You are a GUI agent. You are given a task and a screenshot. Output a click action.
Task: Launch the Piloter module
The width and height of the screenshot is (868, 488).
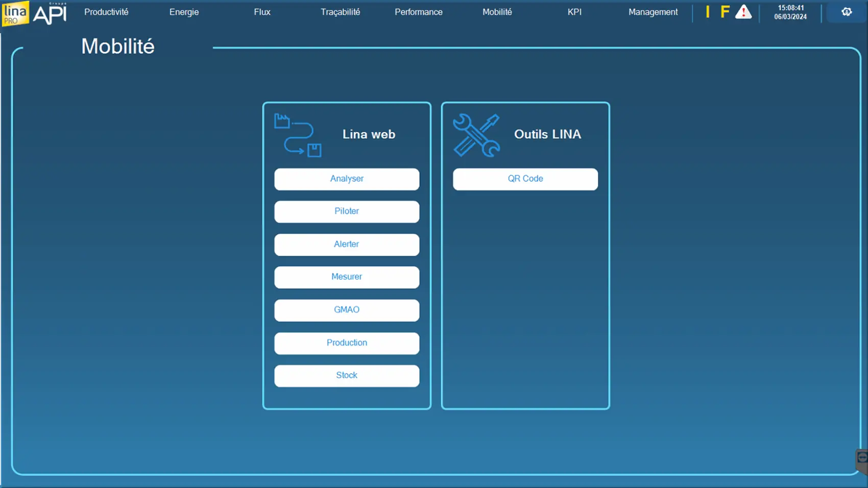347,211
